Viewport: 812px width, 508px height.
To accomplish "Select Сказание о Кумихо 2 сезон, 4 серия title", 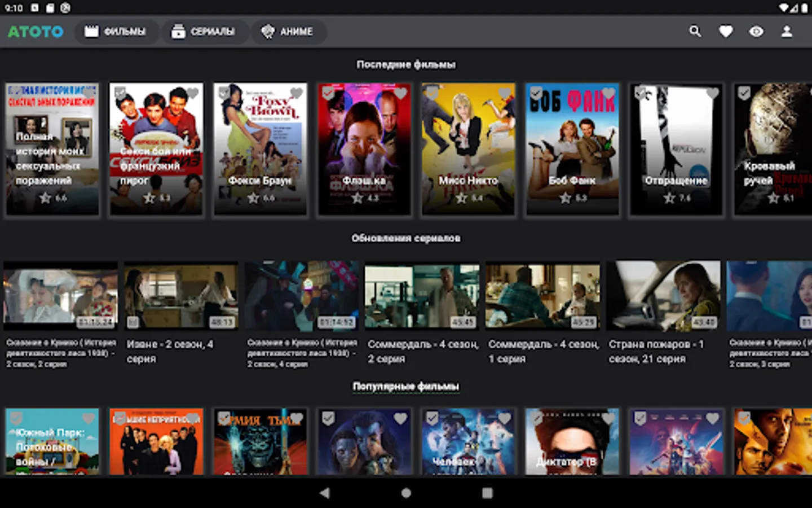I will pyautogui.click(x=302, y=353).
